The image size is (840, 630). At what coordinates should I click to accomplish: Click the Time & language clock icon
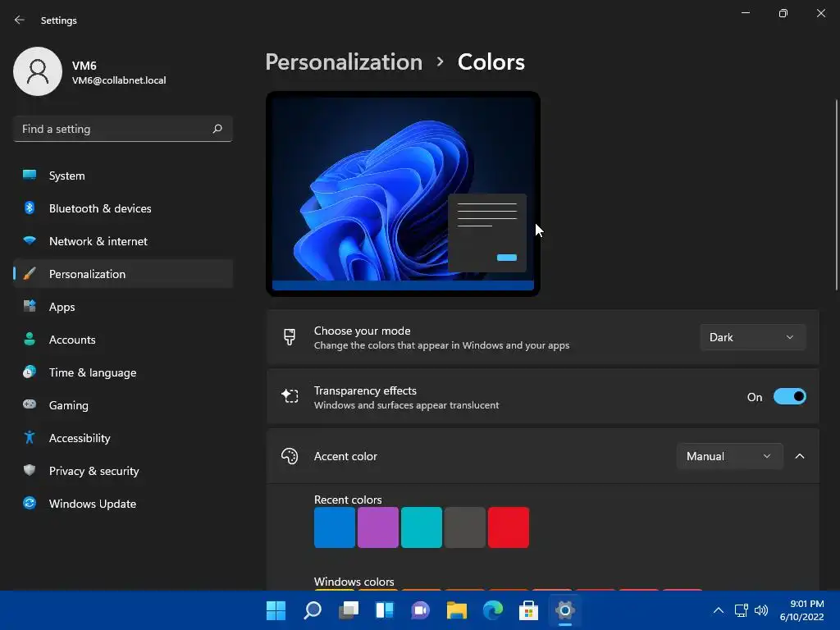(x=30, y=372)
